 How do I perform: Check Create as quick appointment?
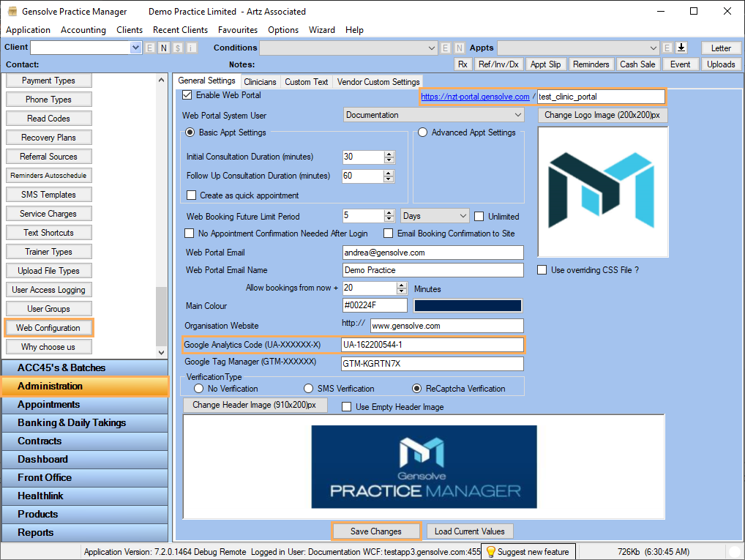coord(192,195)
